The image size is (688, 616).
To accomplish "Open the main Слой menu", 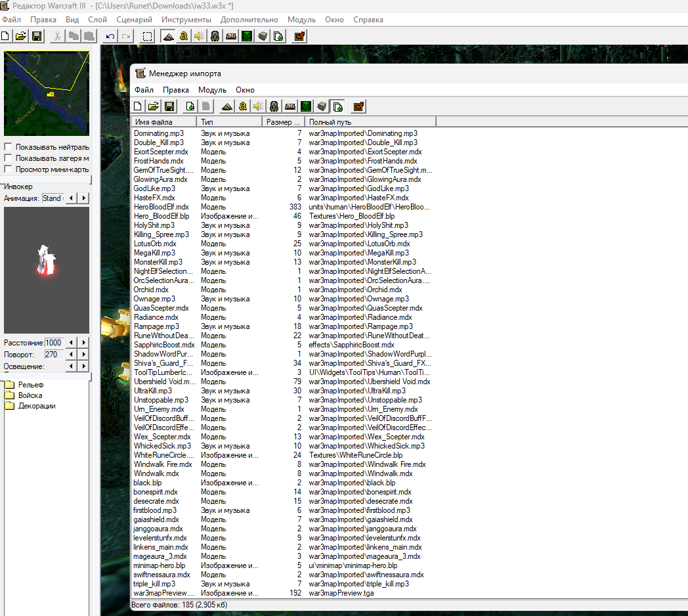I will tap(97, 19).
